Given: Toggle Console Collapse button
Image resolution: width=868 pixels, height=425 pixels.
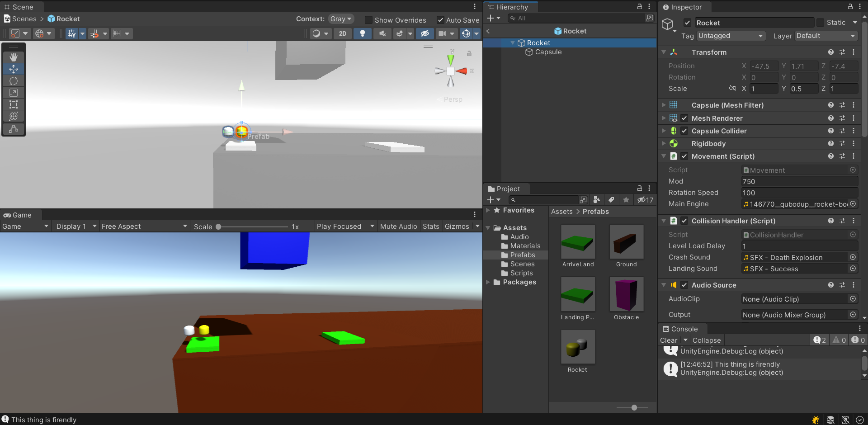Looking at the screenshot, I should (707, 340).
